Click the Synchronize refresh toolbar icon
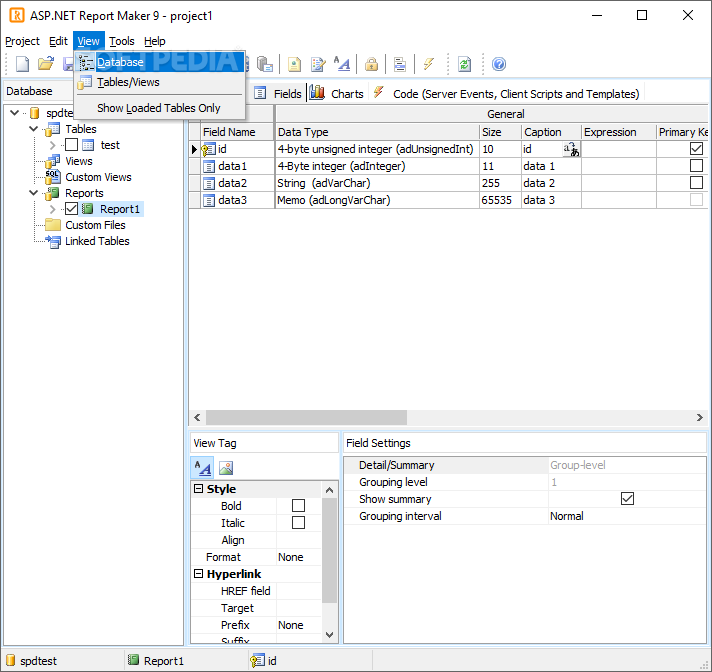 (x=465, y=64)
